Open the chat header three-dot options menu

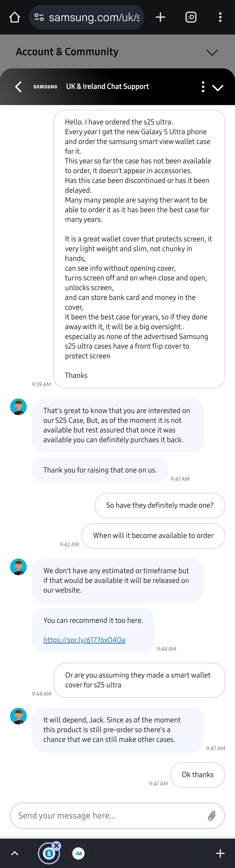point(203,87)
